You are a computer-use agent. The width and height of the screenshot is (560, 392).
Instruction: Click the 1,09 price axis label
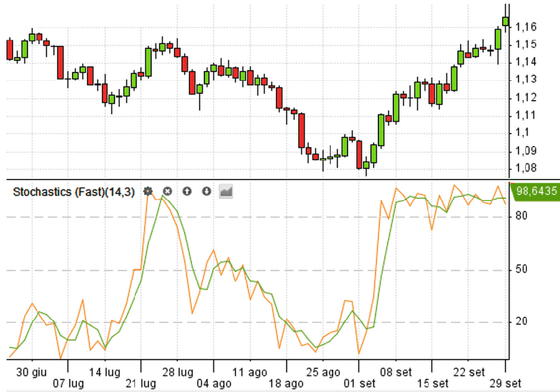pos(525,151)
